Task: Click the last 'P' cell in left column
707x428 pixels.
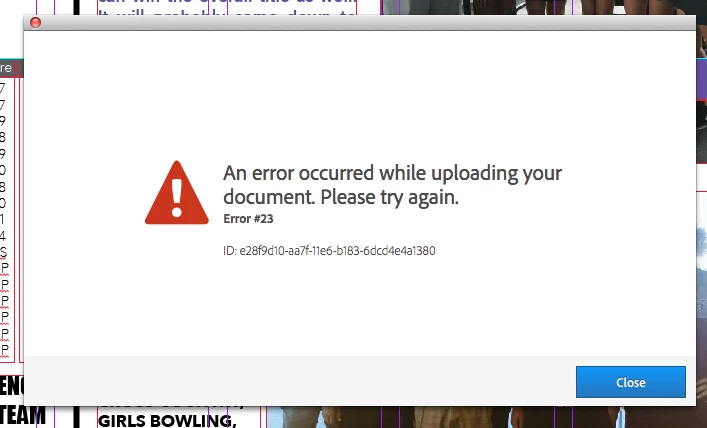Action: point(5,350)
